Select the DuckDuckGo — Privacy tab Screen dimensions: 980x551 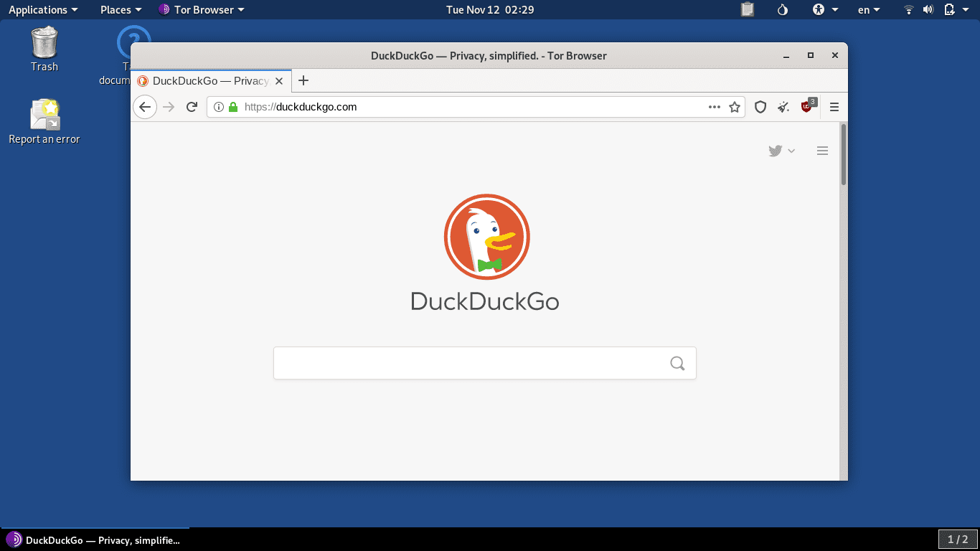(x=212, y=81)
